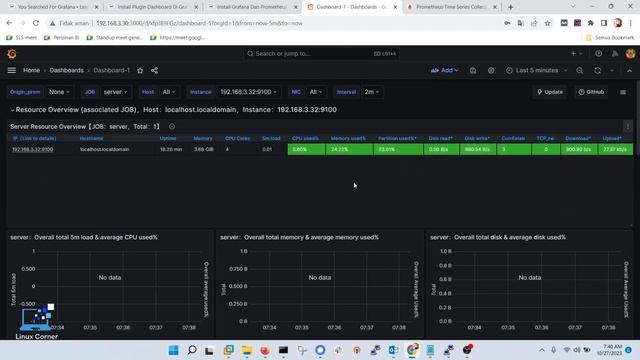Image resolution: width=640 pixels, height=360 pixels.
Task: Open the SLS-meet bookmark
Action: coord(22,38)
